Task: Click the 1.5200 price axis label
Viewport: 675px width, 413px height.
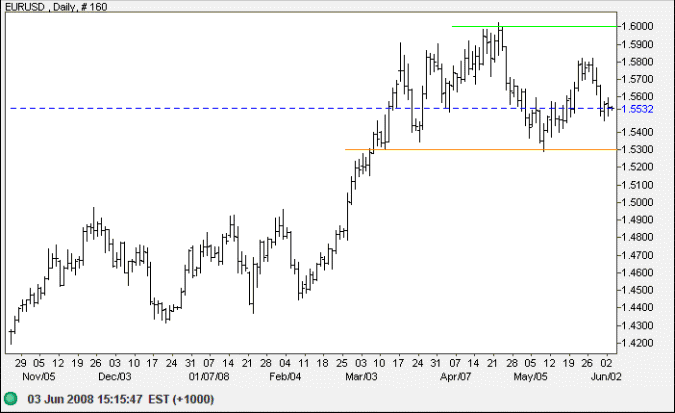Action: tap(638, 167)
